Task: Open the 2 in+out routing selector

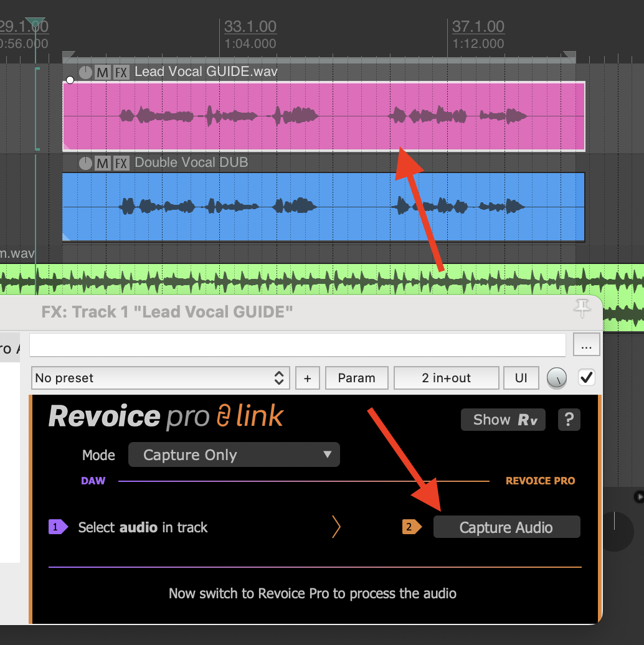Action: [446, 378]
